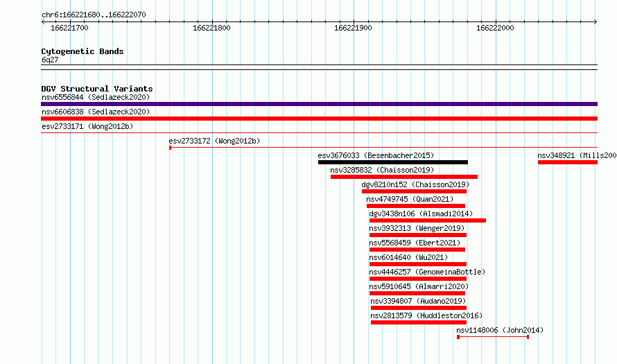This screenshot has height=364, width=617.
Task: Select the nsv6014640 red bar
Action: [418, 264]
